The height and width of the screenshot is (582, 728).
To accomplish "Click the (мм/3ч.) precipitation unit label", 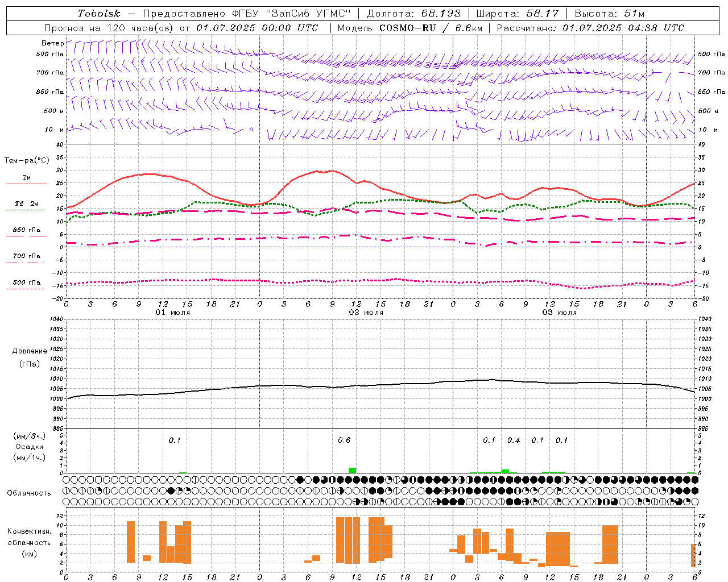I will 30,436.
